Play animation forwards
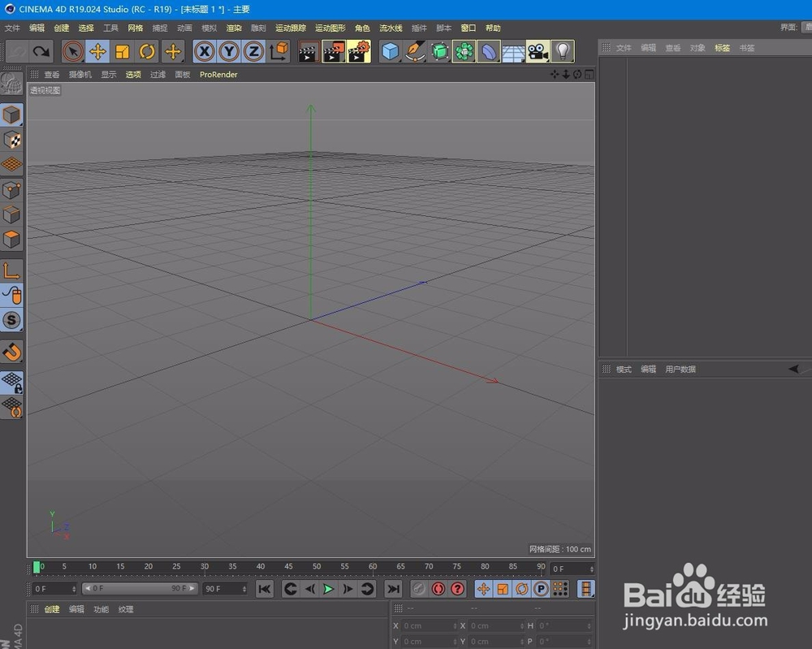The image size is (812, 649). click(328, 589)
